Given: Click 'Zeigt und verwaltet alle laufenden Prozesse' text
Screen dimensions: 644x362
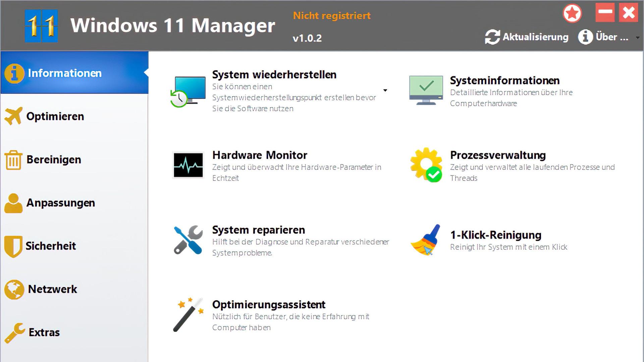Looking at the screenshot, I should click(532, 173).
